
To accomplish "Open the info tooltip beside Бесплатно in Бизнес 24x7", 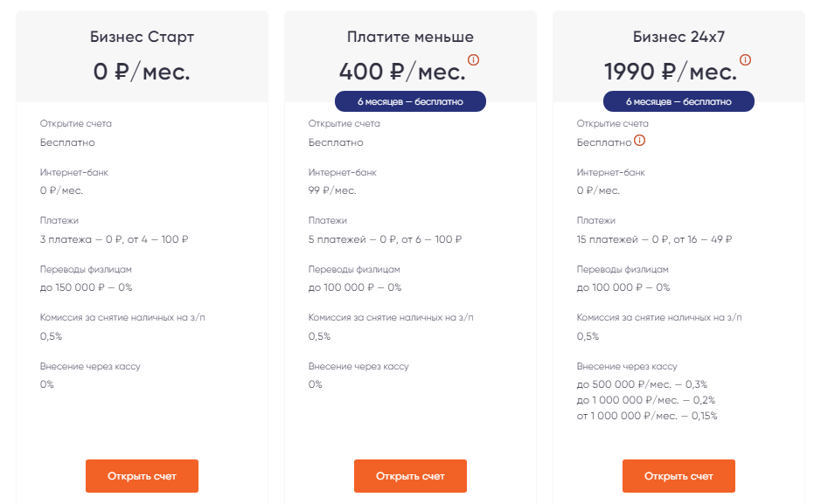I will coord(639,139).
